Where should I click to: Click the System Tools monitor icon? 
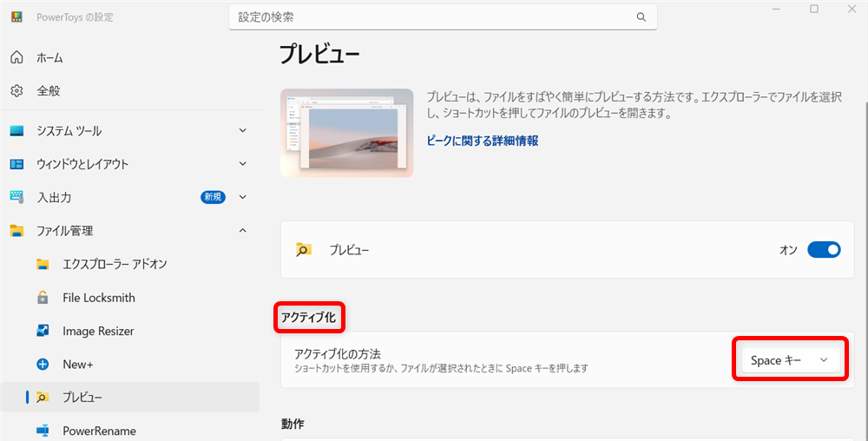pos(17,131)
